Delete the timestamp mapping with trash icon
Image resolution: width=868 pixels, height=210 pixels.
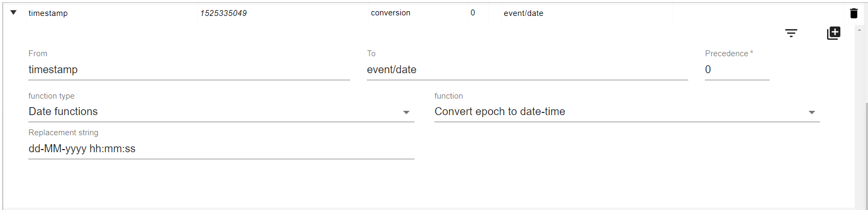tap(854, 13)
